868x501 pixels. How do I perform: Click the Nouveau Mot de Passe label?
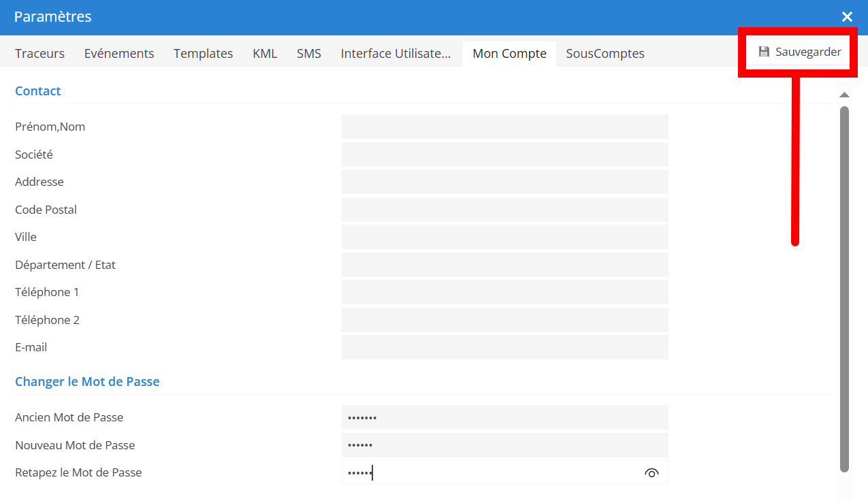click(x=75, y=445)
